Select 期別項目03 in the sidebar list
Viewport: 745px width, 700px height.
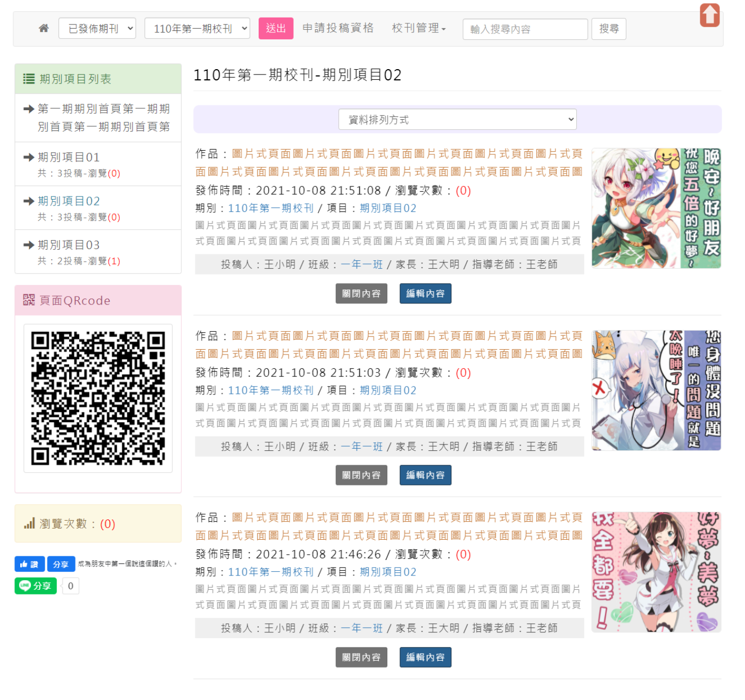(x=69, y=245)
